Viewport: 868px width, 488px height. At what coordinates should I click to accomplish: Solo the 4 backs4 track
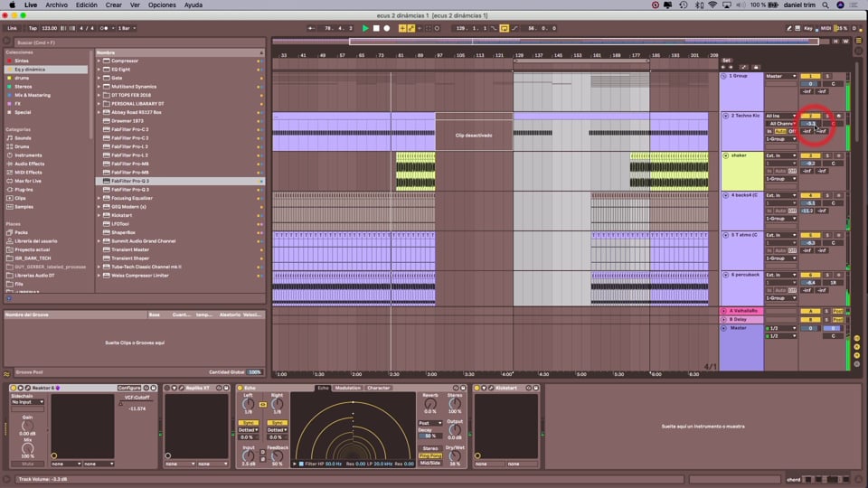[827, 195]
